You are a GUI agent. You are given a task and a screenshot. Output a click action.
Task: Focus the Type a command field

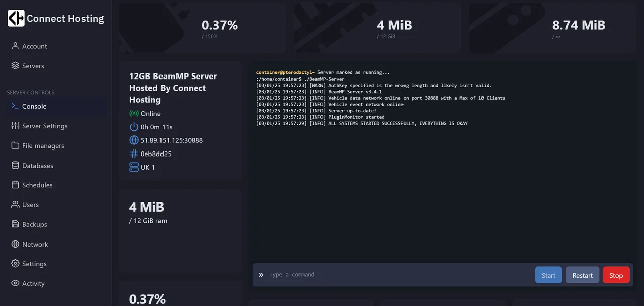pos(400,275)
